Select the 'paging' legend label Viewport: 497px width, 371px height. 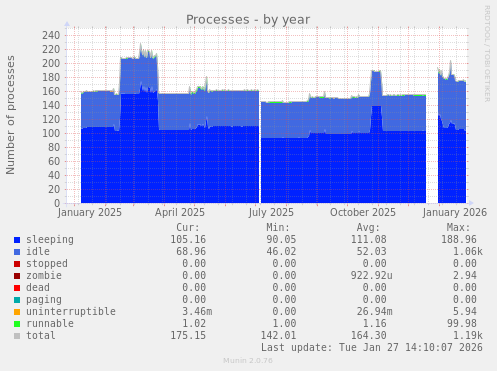pyautogui.click(x=44, y=300)
